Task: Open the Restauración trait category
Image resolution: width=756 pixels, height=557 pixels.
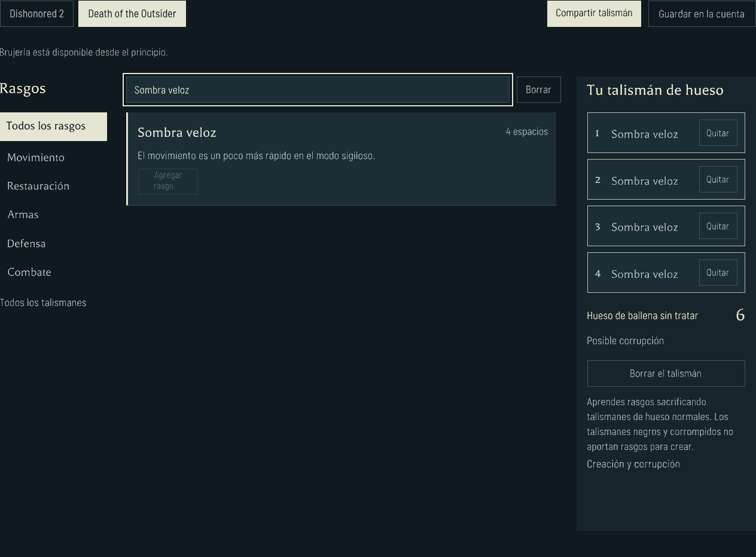Action: point(38,186)
